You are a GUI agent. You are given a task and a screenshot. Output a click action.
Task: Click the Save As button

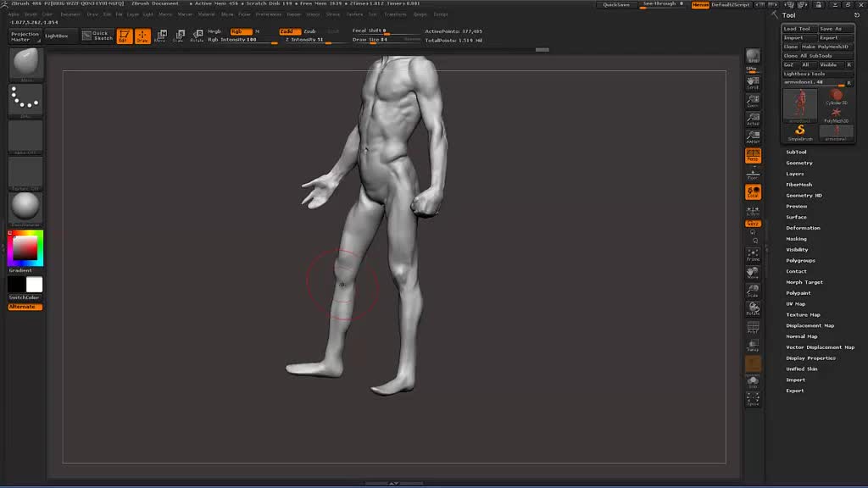pos(836,29)
